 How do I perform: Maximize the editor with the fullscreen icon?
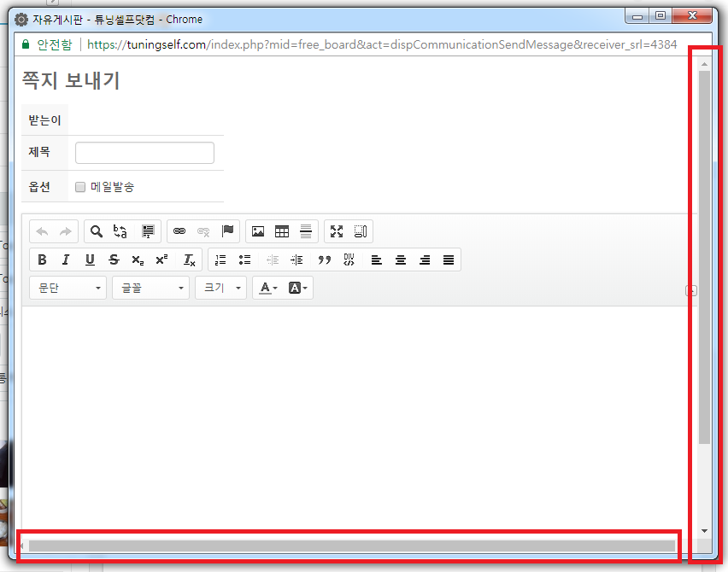[x=337, y=231]
